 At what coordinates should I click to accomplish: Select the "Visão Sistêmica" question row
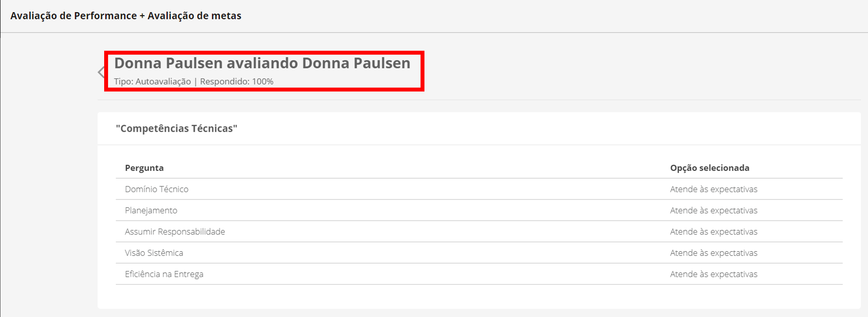click(154, 253)
